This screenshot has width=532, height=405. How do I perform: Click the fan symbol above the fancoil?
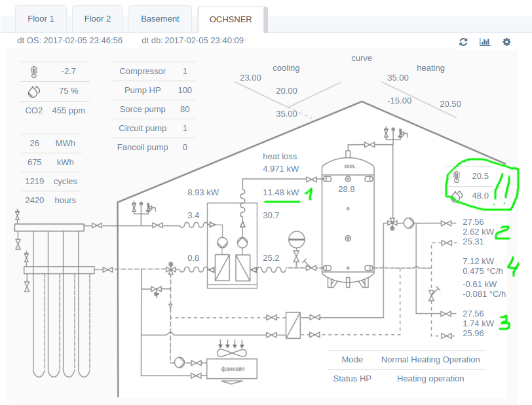[x=232, y=353]
